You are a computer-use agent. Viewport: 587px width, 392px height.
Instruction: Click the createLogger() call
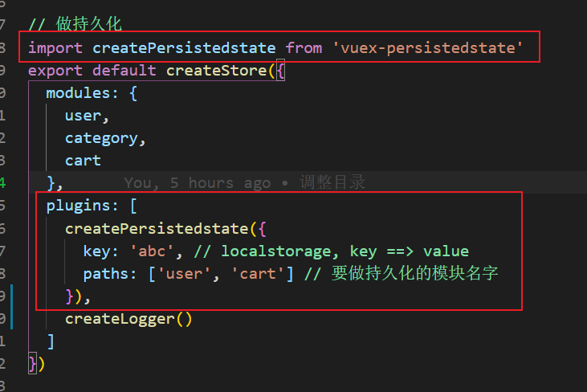tap(128, 319)
